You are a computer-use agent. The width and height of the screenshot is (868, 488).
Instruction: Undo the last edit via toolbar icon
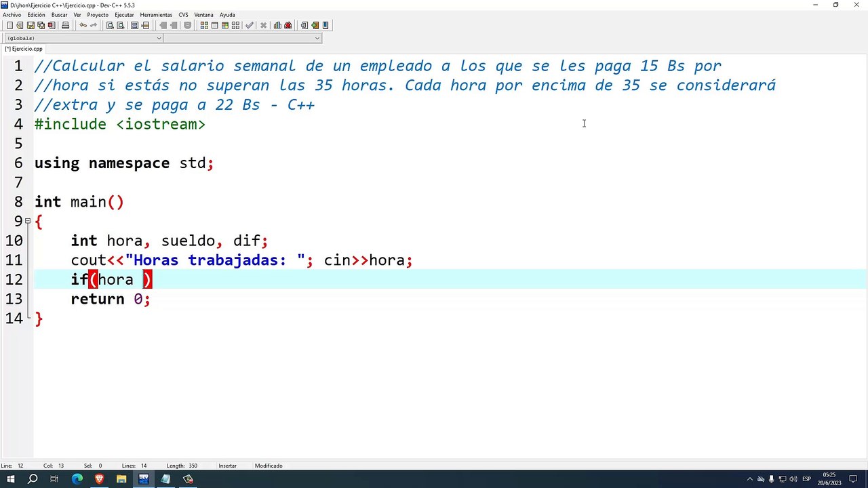[x=83, y=25]
